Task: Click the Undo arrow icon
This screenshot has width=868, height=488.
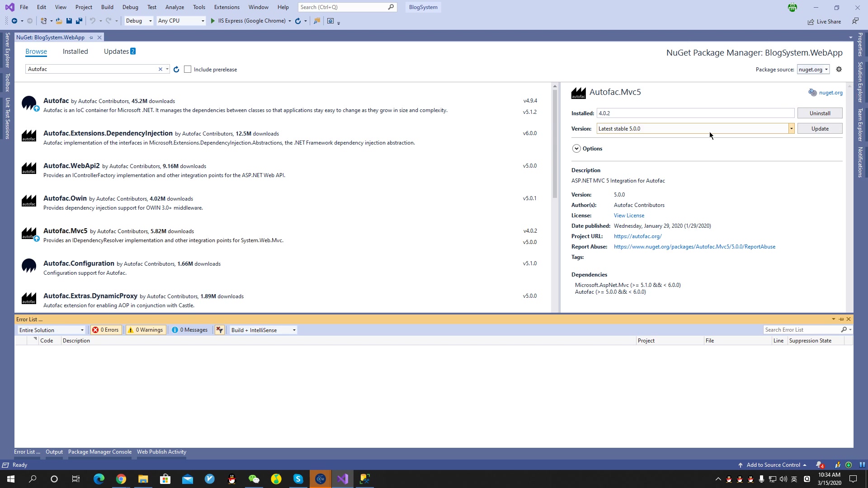Action: click(93, 21)
